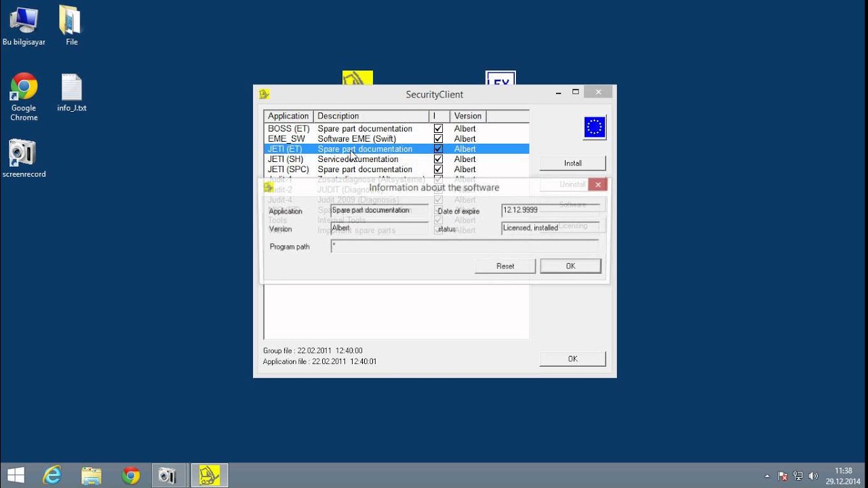Screen dimensions: 868x488
Task: Click 'Group file' timestamp text
Action: (313, 351)
